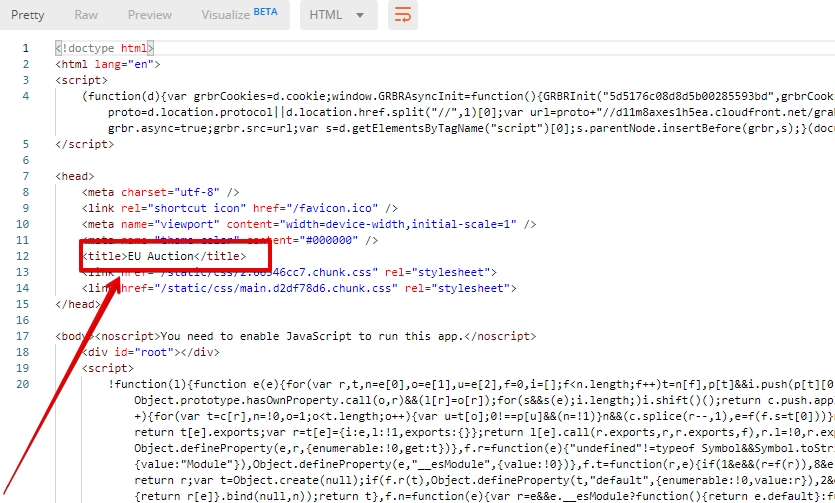Click the main.d2df78d6.chunk.css line
Screen dimensions: 835x503
tap(299, 288)
